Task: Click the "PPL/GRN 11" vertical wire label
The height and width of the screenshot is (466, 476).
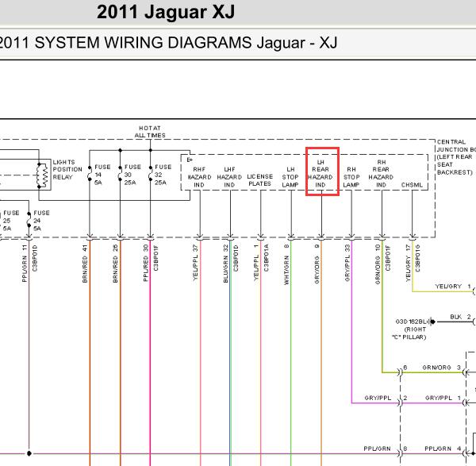Action: click(x=25, y=264)
